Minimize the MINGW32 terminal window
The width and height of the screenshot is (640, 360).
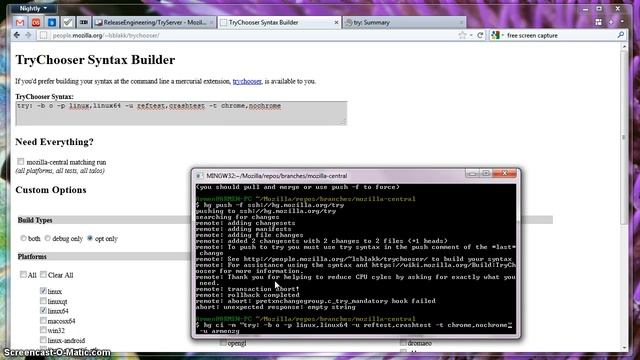click(x=473, y=174)
